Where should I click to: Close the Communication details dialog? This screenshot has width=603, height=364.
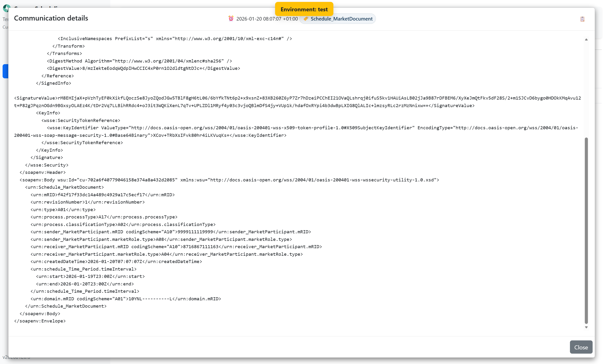[581, 347]
